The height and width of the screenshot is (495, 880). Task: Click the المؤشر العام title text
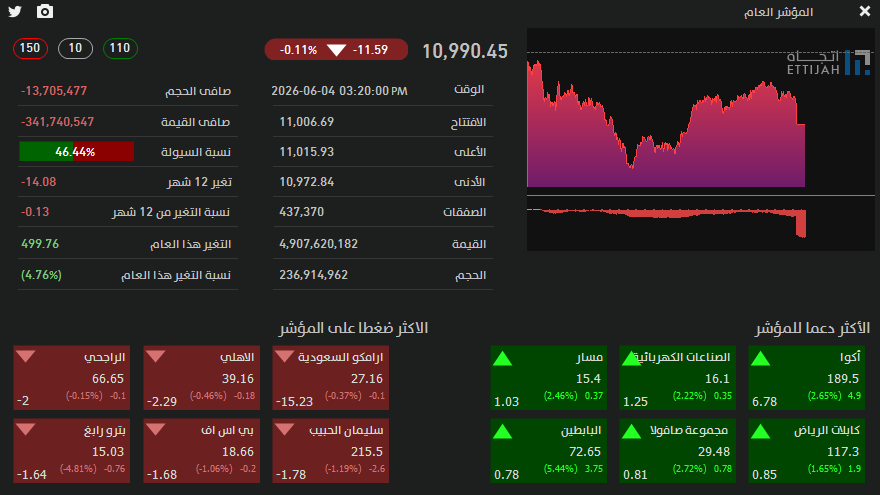pyautogui.click(x=778, y=12)
